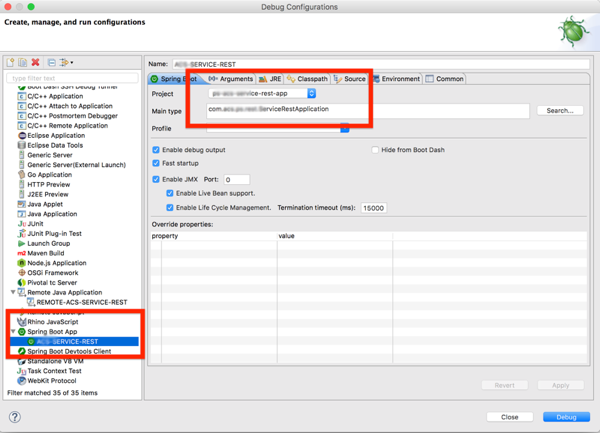The width and height of the screenshot is (600, 433).
Task: Click the type filter text field
Action: 72,78
